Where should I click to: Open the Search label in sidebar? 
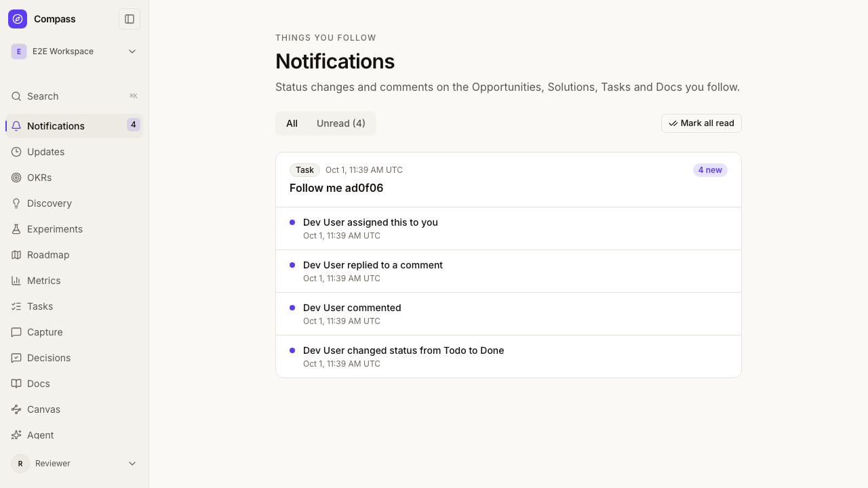click(43, 96)
